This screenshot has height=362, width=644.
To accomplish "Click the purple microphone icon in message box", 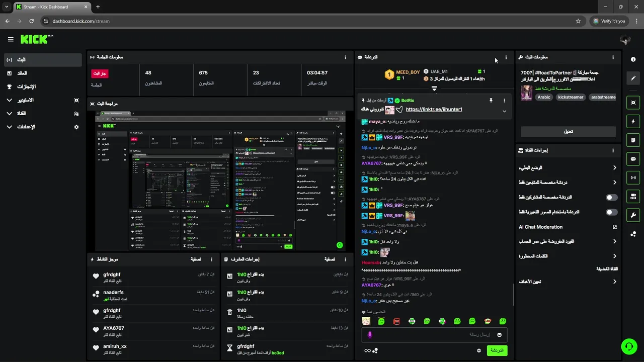I will pyautogui.click(x=370, y=335).
